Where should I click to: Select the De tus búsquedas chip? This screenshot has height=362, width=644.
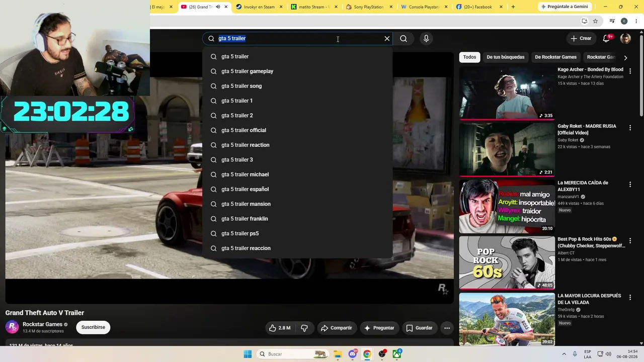point(506,57)
